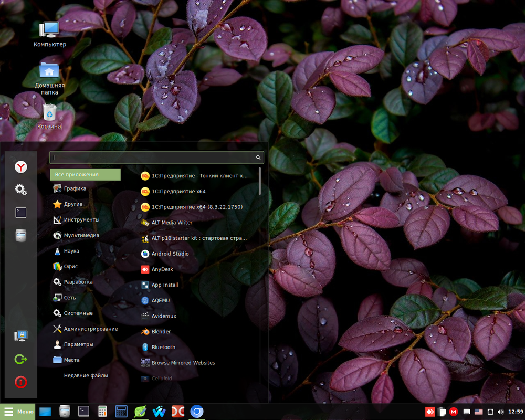Select Наука category
Image resolution: width=525 pixels, height=420 pixels.
tap(85, 251)
